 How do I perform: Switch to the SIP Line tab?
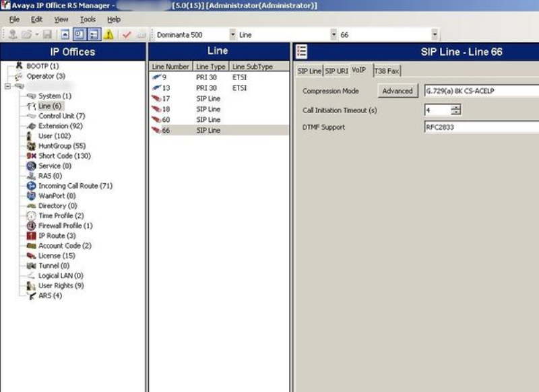(x=309, y=71)
